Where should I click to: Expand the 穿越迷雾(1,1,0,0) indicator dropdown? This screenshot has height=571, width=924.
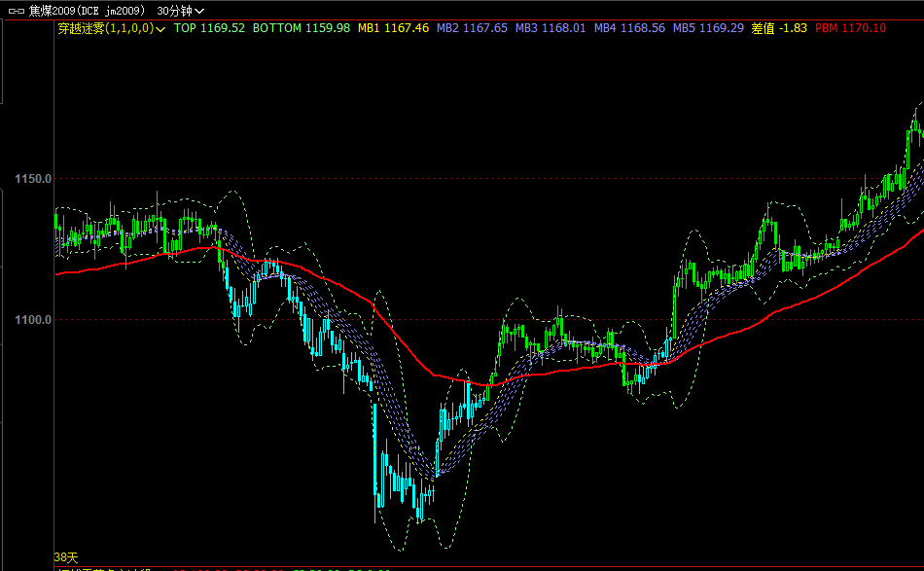pyautogui.click(x=160, y=29)
